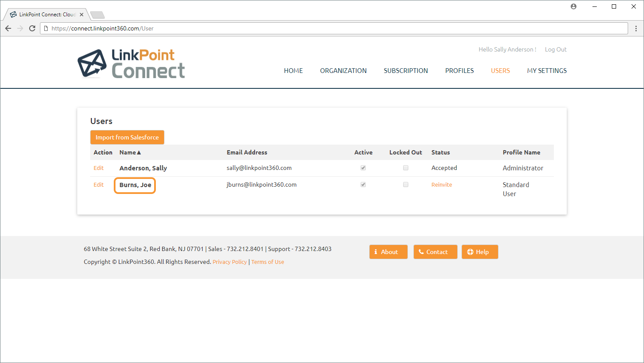This screenshot has width=644, height=363.
Task: Click the page info icon in the address bar
Action: pos(46,28)
